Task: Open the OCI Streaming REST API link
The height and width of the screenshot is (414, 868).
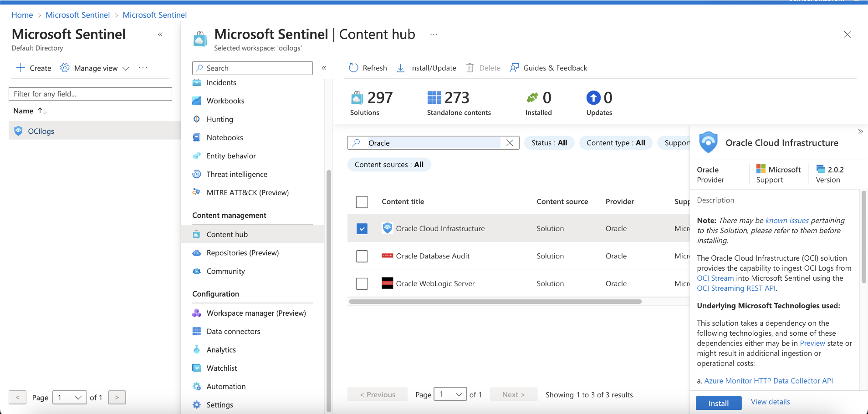Action: [x=736, y=288]
